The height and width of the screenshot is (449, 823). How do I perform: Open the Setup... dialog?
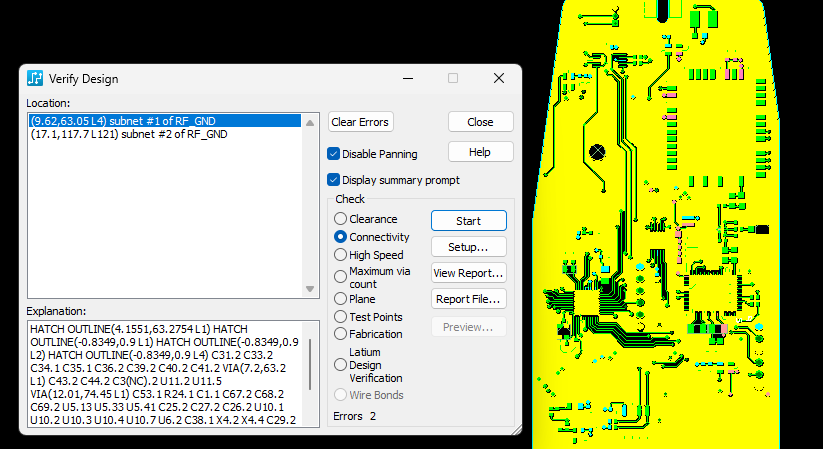468,246
